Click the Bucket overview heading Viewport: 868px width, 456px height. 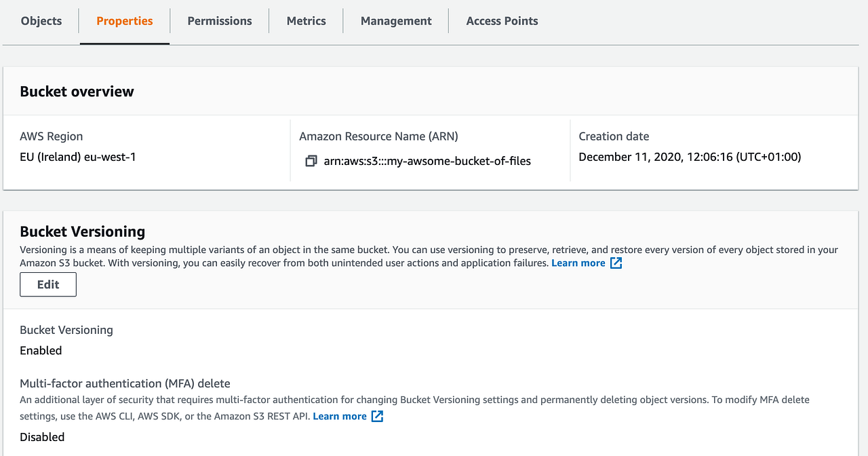tap(77, 92)
